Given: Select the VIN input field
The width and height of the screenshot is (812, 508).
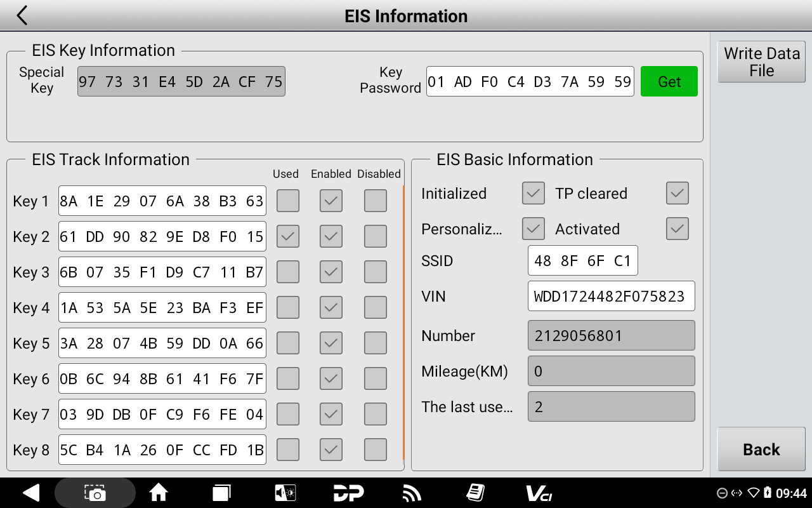Looking at the screenshot, I should (x=611, y=296).
